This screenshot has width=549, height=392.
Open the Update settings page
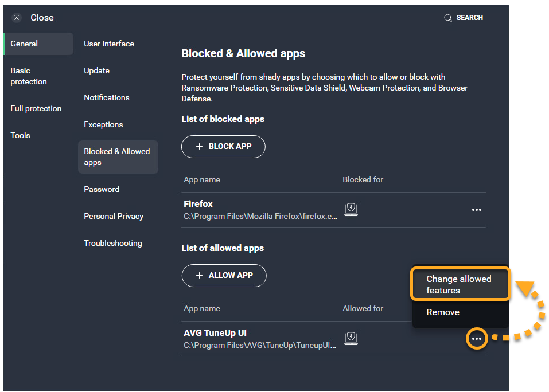click(x=96, y=70)
